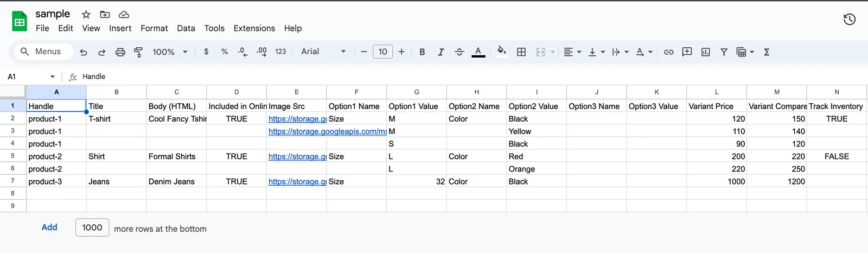
Task: Activate the paint format tool
Action: 138,52
